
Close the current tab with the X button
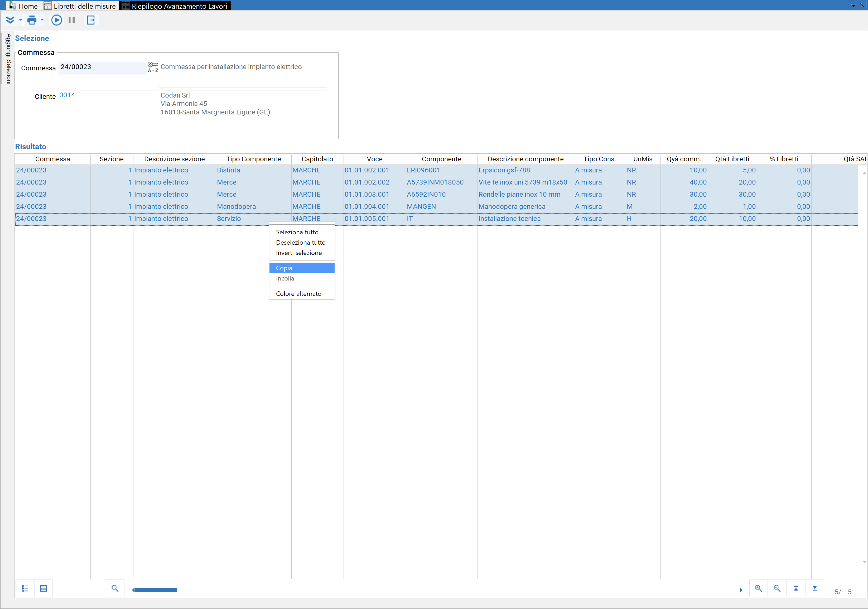(862, 5)
